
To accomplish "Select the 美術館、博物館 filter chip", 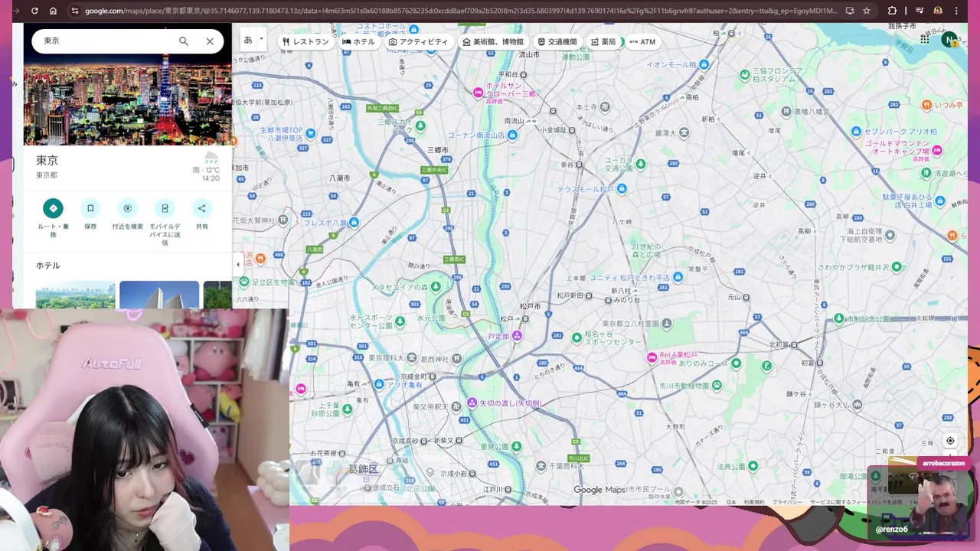I will (493, 42).
